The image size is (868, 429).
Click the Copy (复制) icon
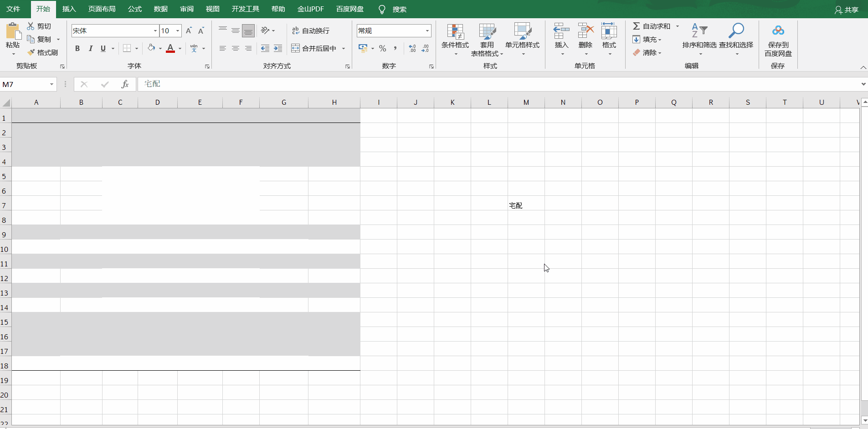coord(31,39)
